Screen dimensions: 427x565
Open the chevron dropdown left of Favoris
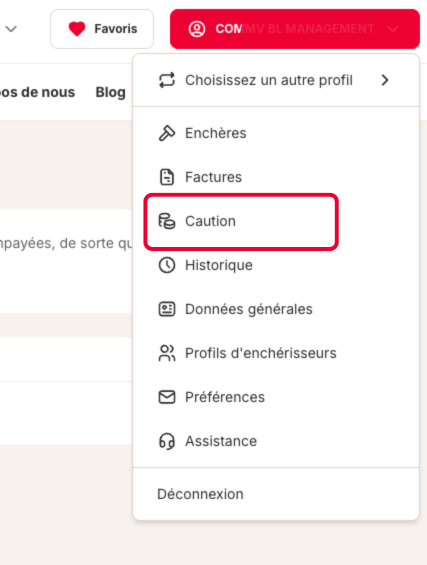12,29
